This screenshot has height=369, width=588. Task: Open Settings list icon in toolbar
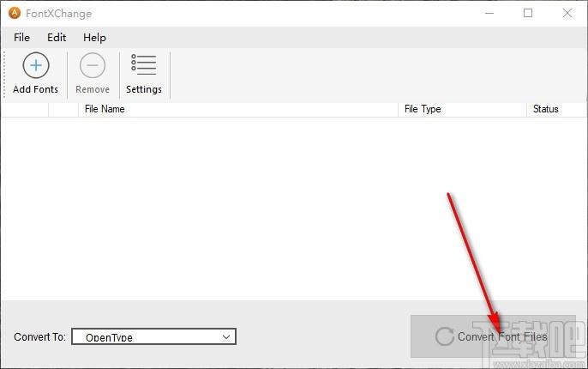(x=144, y=64)
